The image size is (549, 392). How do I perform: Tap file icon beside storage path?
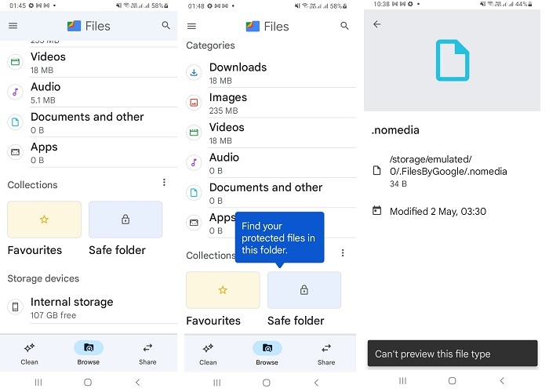[x=376, y=171]
